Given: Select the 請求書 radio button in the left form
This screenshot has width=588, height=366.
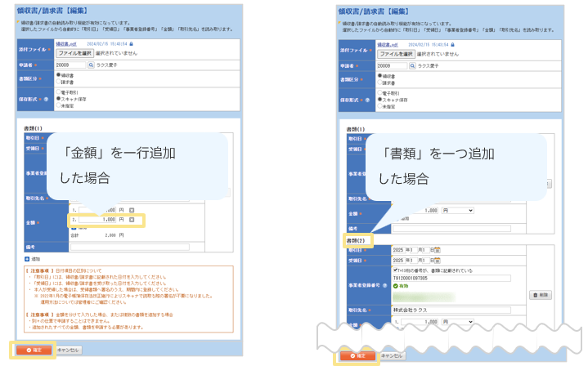Looking at the screenshot, I should click(58, 82).
